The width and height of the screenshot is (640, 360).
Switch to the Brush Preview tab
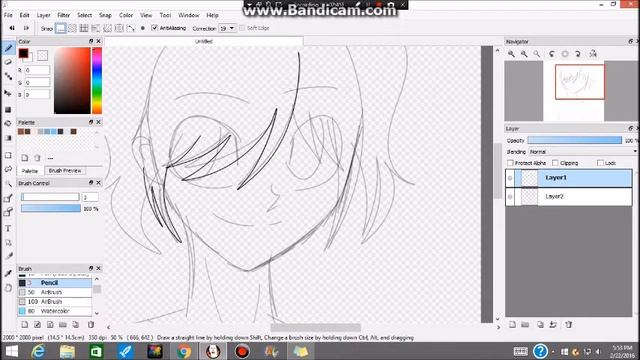point(65,171)
